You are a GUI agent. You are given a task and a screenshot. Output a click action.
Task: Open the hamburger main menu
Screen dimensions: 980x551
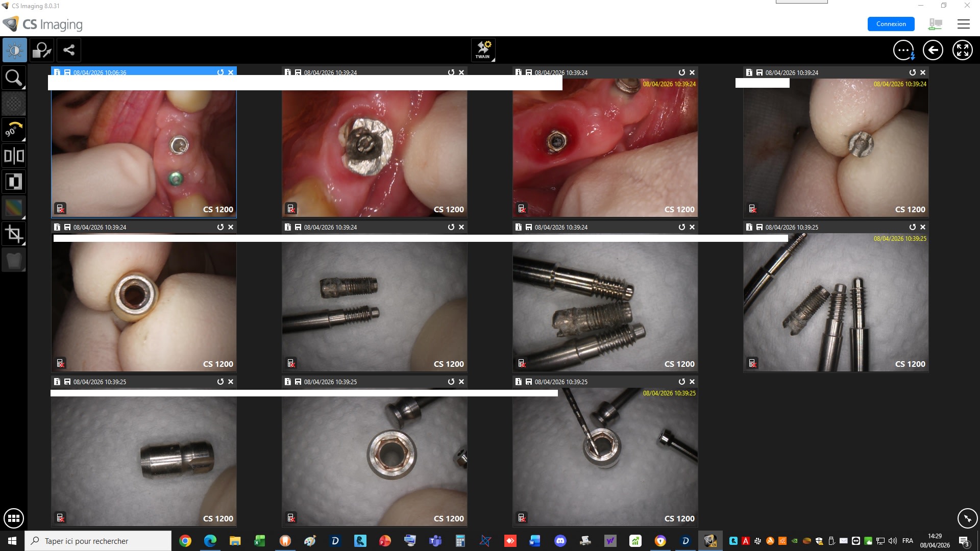(963, 24)
